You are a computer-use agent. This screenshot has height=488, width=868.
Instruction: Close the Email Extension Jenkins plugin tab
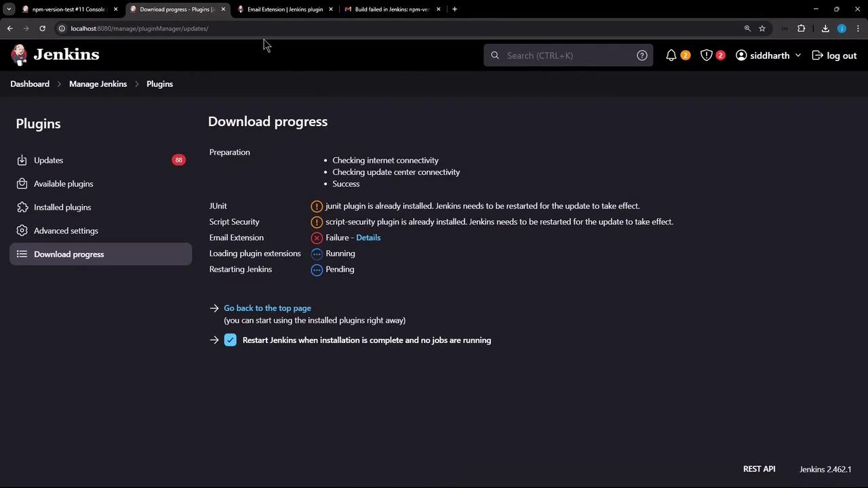point(331,9)
